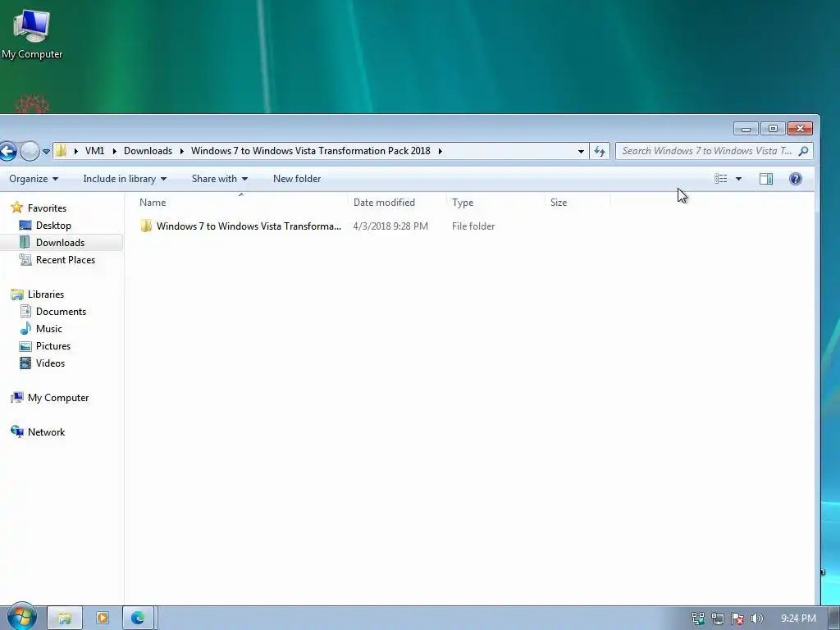Image resolution: width=840 pixels, height=630 pixels.
Task: Click the Music note icon in Libraries
Action: [25, 328]
